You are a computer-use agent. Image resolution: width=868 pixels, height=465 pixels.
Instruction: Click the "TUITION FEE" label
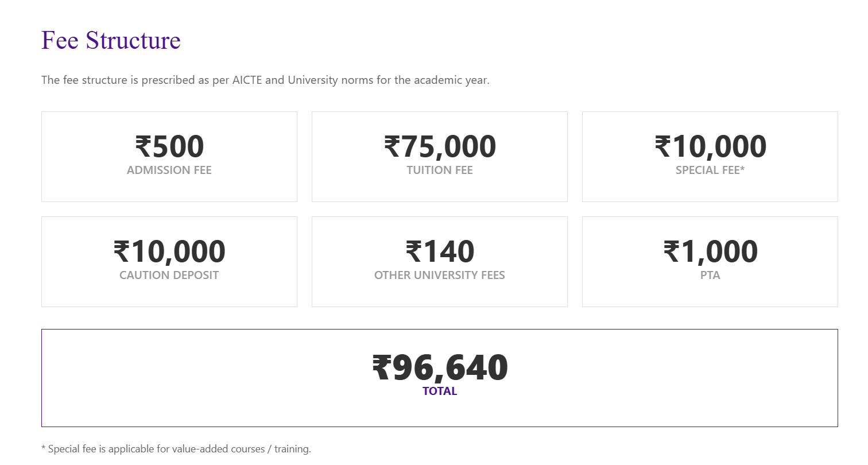pyautogui.click(x=440, y=170)
